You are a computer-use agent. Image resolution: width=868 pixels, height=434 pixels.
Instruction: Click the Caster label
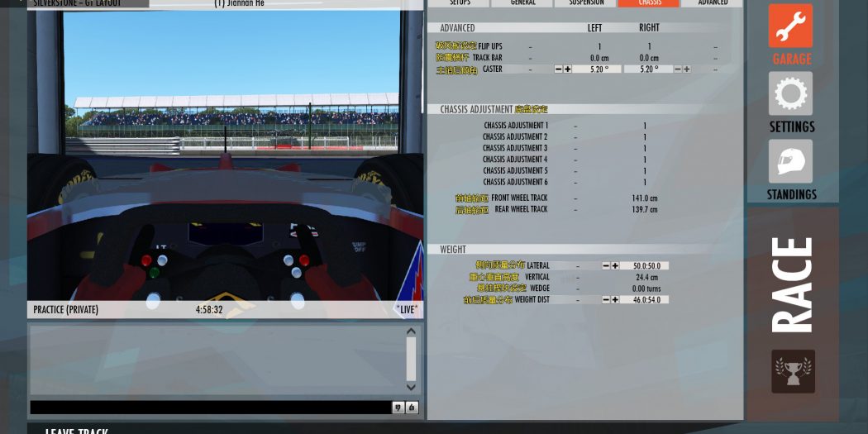pos(492,69)
